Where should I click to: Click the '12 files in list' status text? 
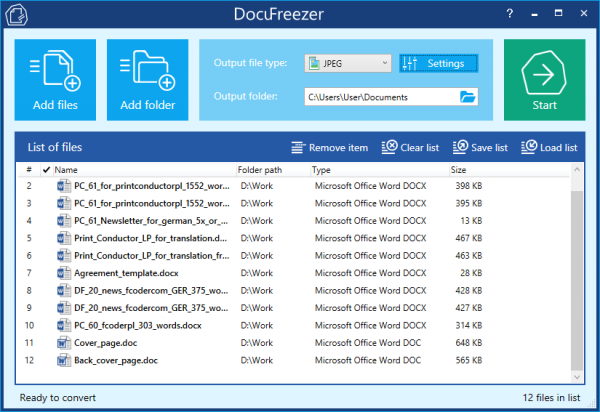[551, 398]
